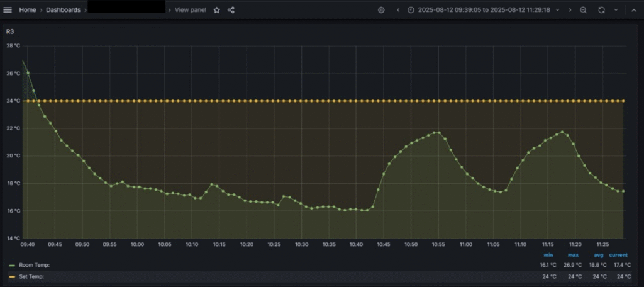Image resolution: width=644 pixels, height=287 pixels.
Task: Refresh the dashboard
Action: 601,10
